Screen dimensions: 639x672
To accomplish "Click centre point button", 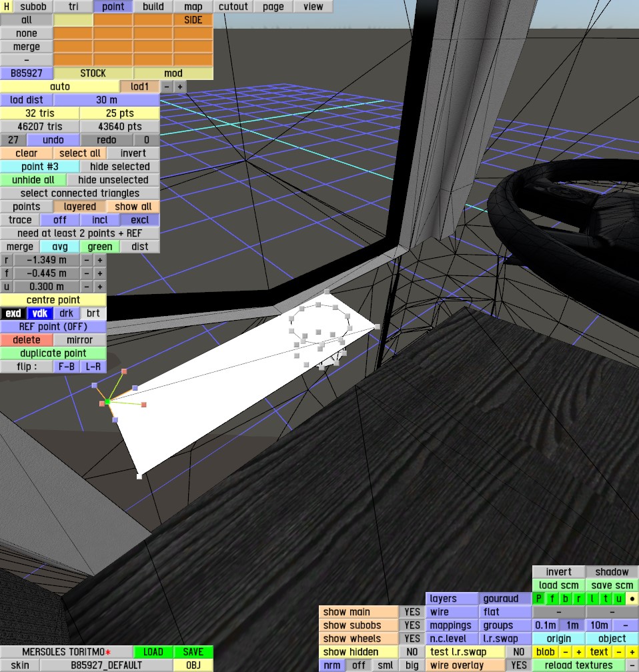I will (x=53, y=299).
